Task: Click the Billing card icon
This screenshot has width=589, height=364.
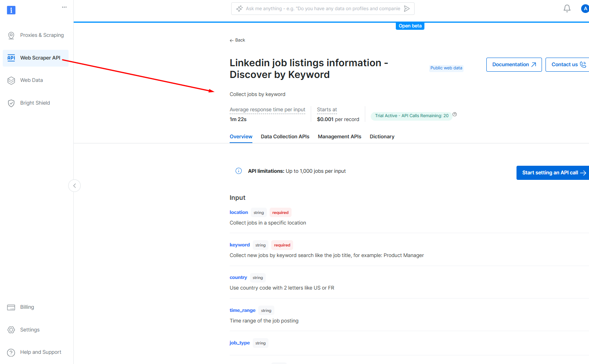Action: (11, 307)
